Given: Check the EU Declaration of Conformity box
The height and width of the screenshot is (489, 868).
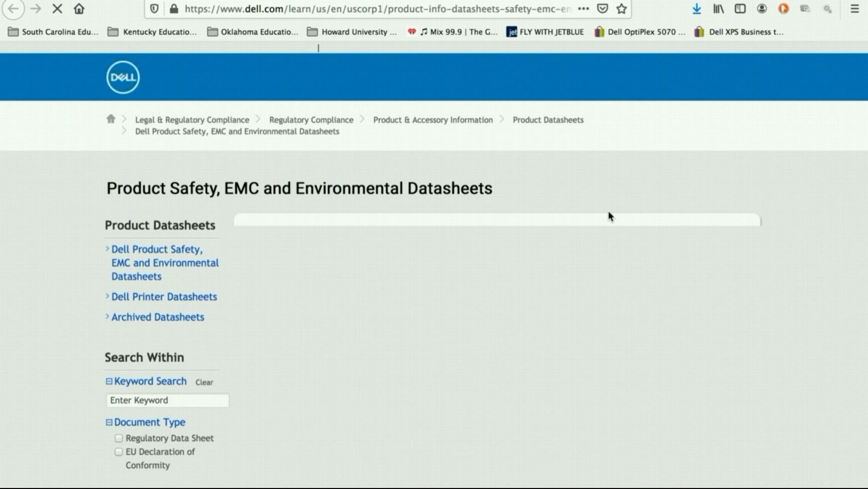Looking at the screenshot, I should pos(119,452).
